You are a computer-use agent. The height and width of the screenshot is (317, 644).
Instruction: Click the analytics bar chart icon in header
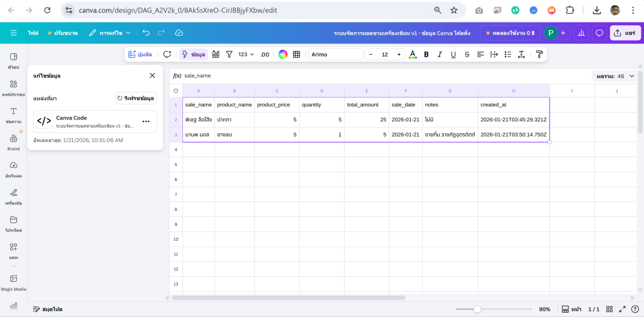(x=581, y=33)
